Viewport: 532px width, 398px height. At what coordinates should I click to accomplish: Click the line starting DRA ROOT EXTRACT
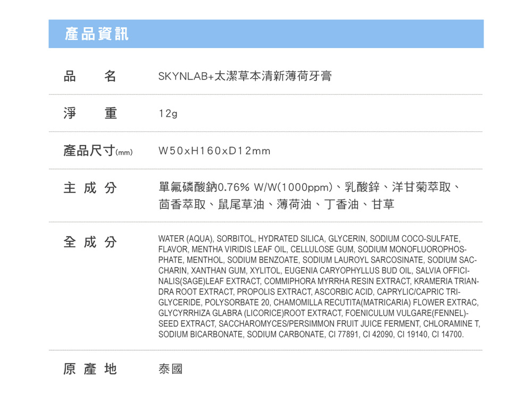point(310,292)
